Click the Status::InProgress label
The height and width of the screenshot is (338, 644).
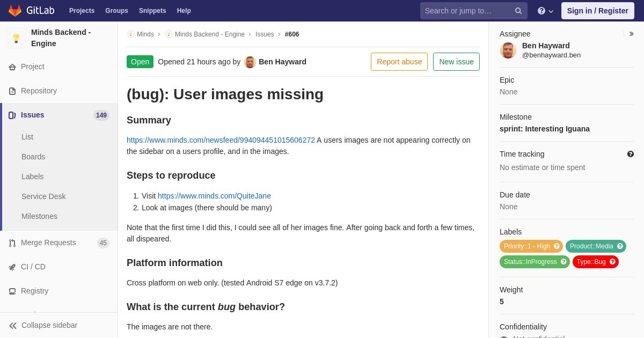[530, 262]
